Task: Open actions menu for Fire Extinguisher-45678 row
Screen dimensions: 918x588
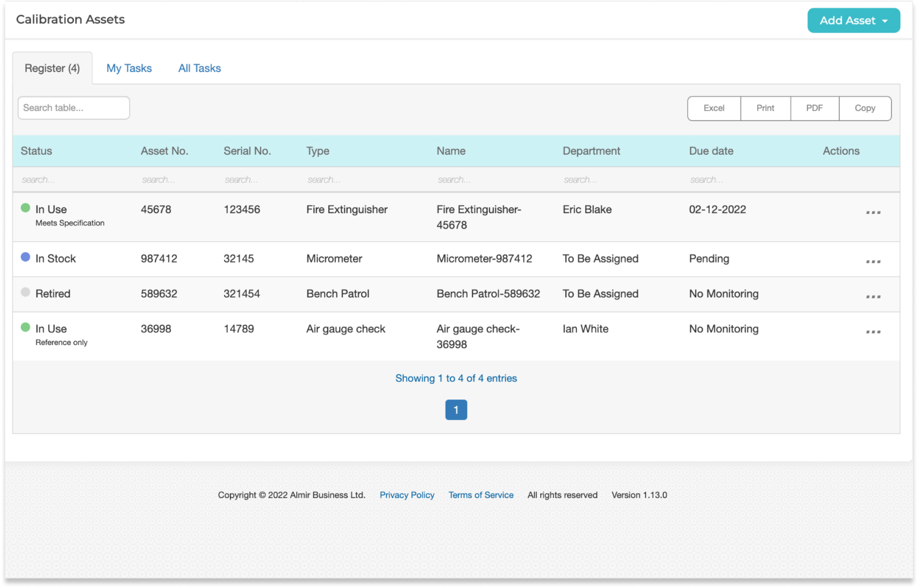Action: point(873,213)
